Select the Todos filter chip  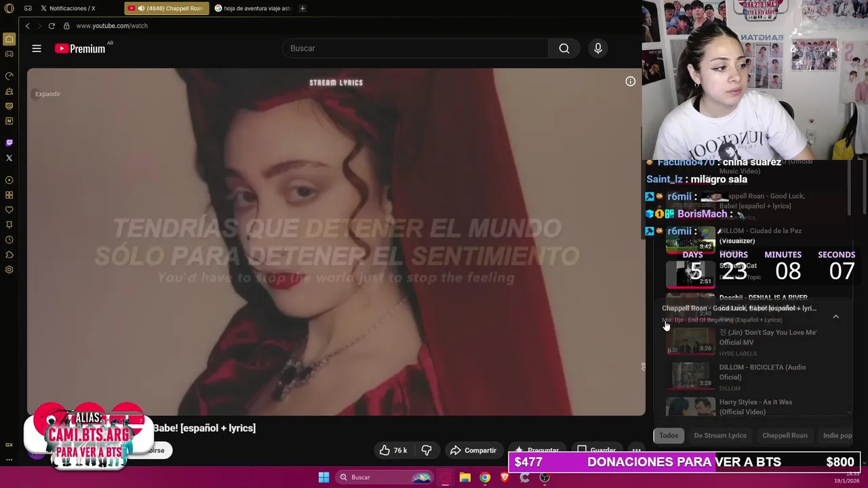(x=669, y=436)
